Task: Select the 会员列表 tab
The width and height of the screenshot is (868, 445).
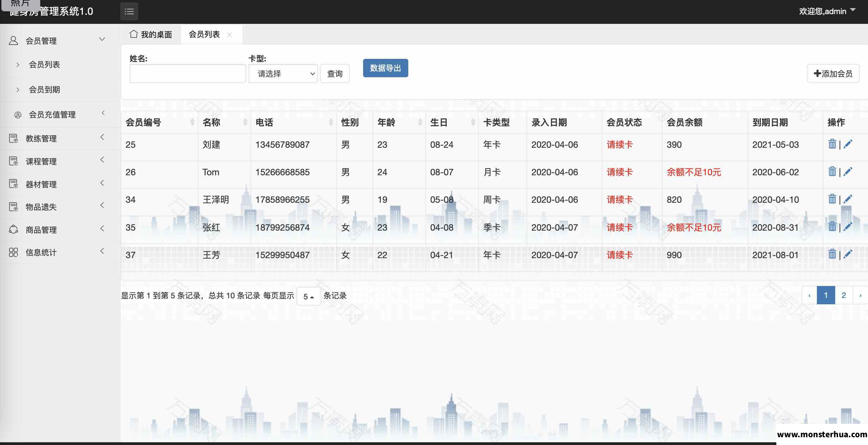Action: (x=204, y=34)
